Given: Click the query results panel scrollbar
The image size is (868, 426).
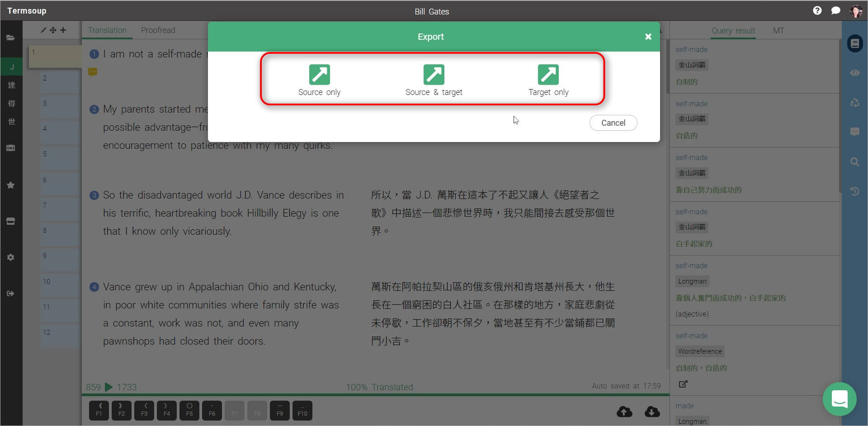Looking at the screenshot, I should [x=840, y=115].
